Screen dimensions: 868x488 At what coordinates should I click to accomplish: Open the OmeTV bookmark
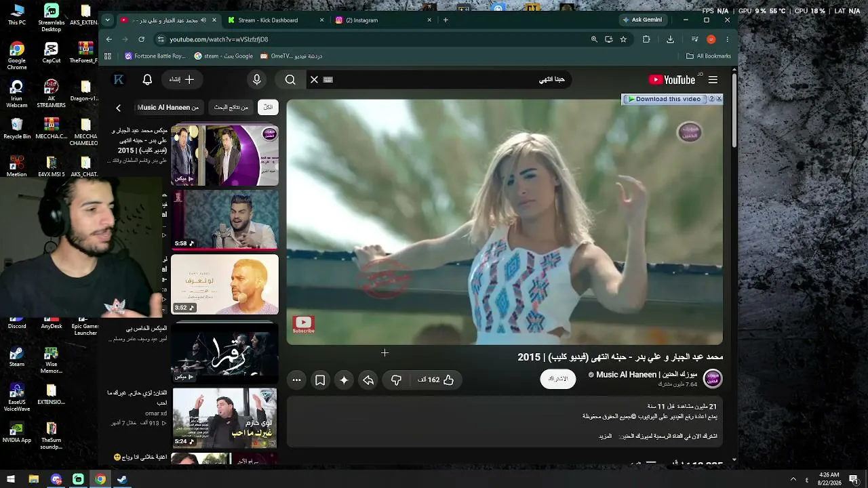pyautogui.click(x=292, y=56)
